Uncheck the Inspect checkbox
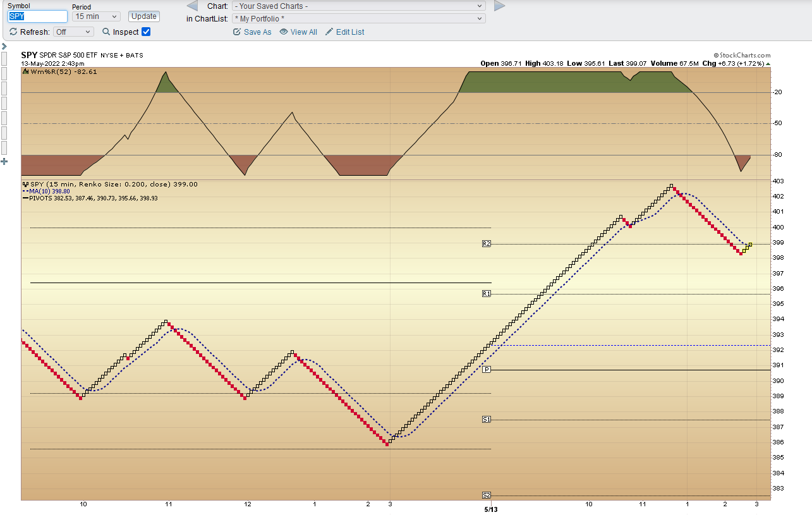Screen dimensions: 812x517 click(146, 32)
